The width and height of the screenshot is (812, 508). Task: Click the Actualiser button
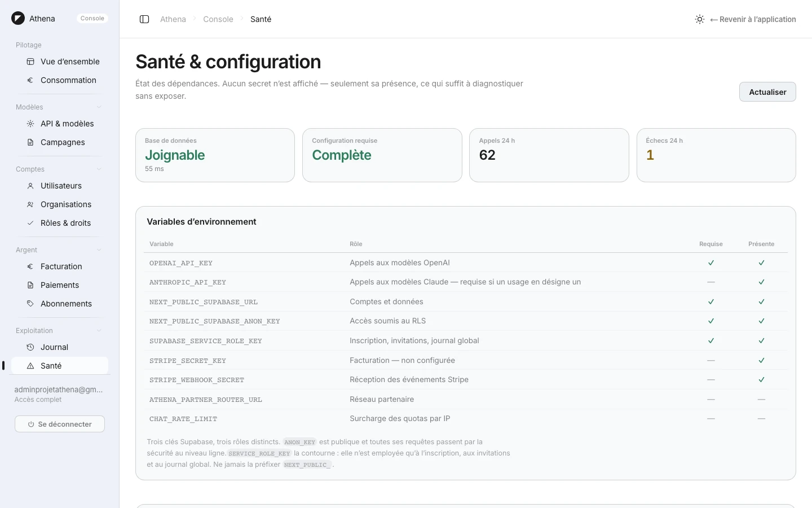(767, 92)
